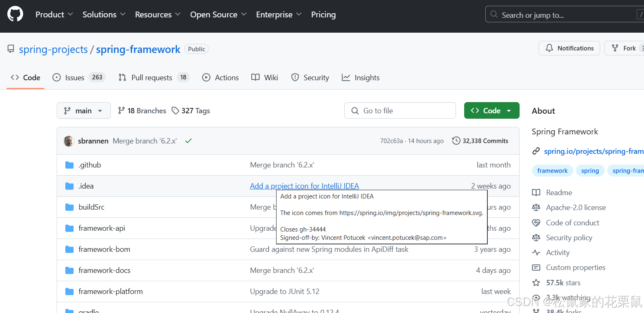
Task: Click the repository book icon beside spring-projects
Action: click(11, 49)
